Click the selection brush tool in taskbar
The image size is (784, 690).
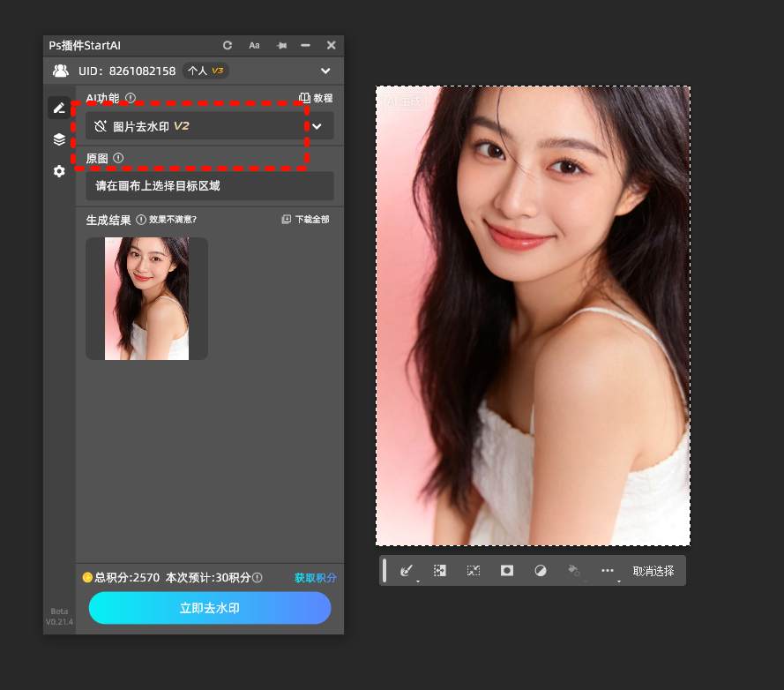coord(407,571)
